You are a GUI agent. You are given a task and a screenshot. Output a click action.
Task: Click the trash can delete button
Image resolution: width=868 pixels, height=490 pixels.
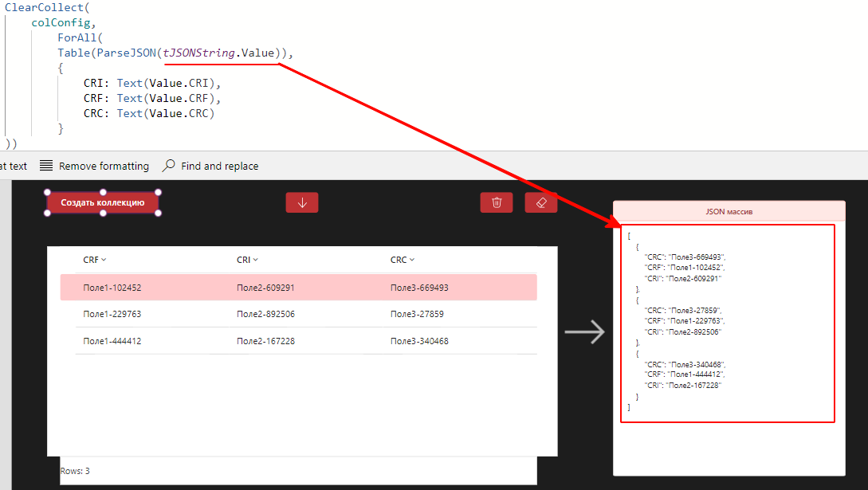(x=497, y=202)
